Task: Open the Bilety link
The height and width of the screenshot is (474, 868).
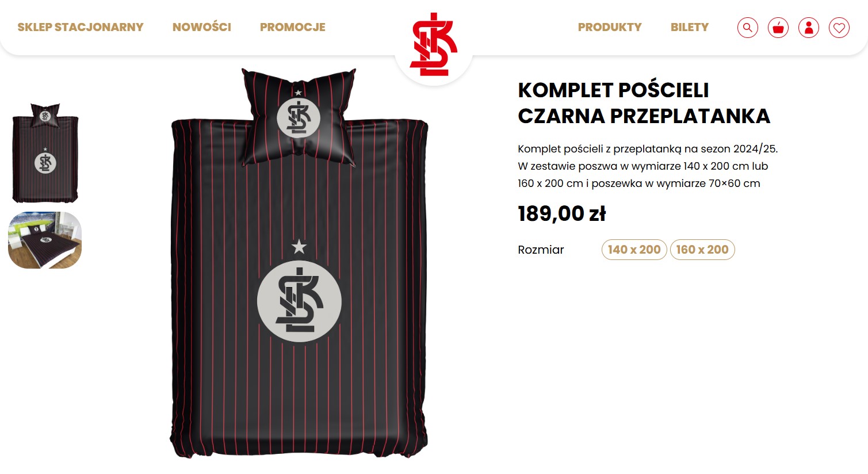Action: pyautogui.click(x=690, y=27)
